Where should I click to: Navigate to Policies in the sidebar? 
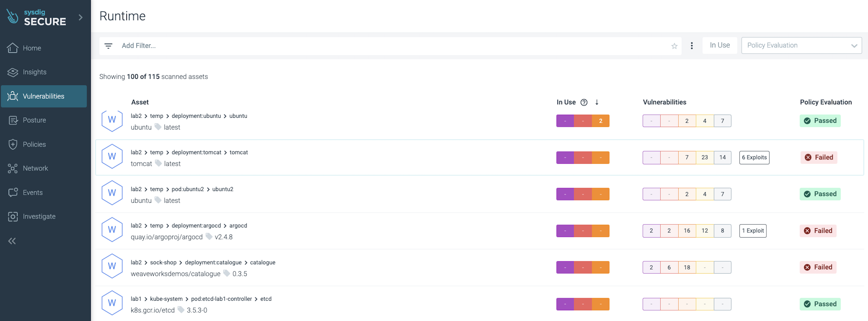(x=34, y=144)
